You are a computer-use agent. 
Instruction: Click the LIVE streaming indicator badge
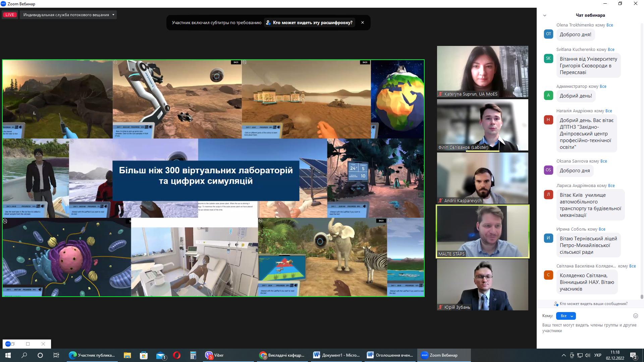click(10, 15)
